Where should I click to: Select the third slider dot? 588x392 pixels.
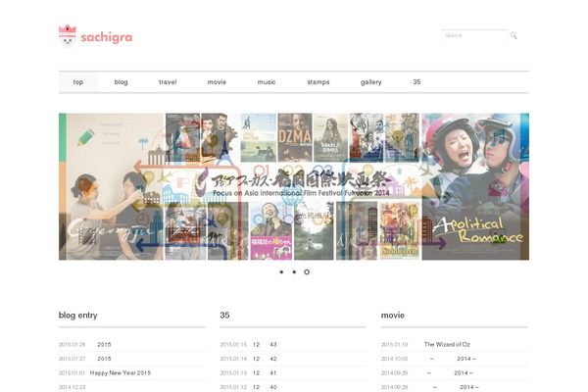[x=307, y=272]
